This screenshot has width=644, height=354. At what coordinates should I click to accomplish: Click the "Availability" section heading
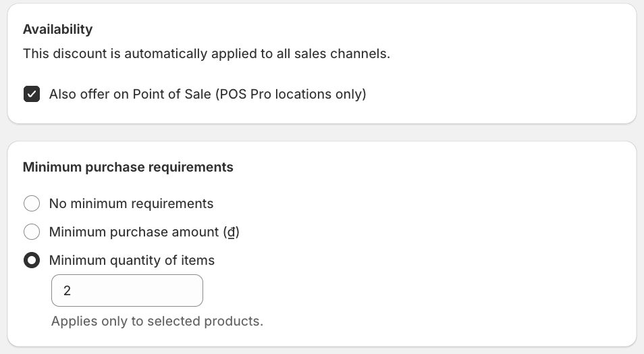click(57, 29)
